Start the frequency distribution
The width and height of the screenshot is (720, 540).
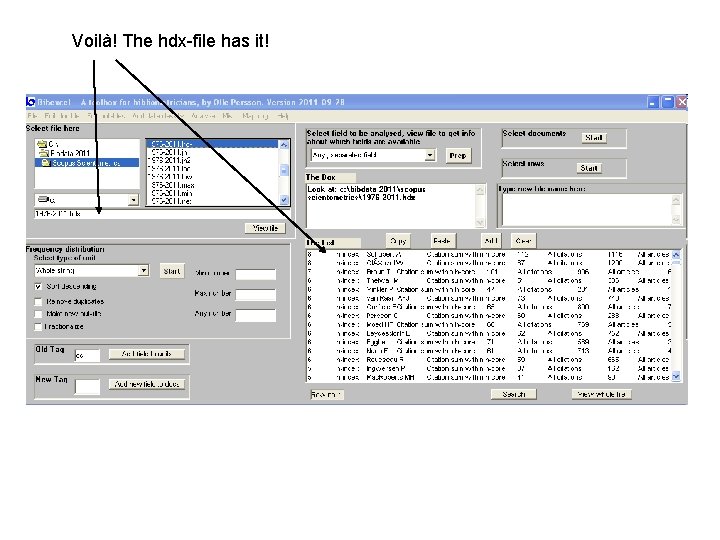pyautogui.click(x=172, y=271)
